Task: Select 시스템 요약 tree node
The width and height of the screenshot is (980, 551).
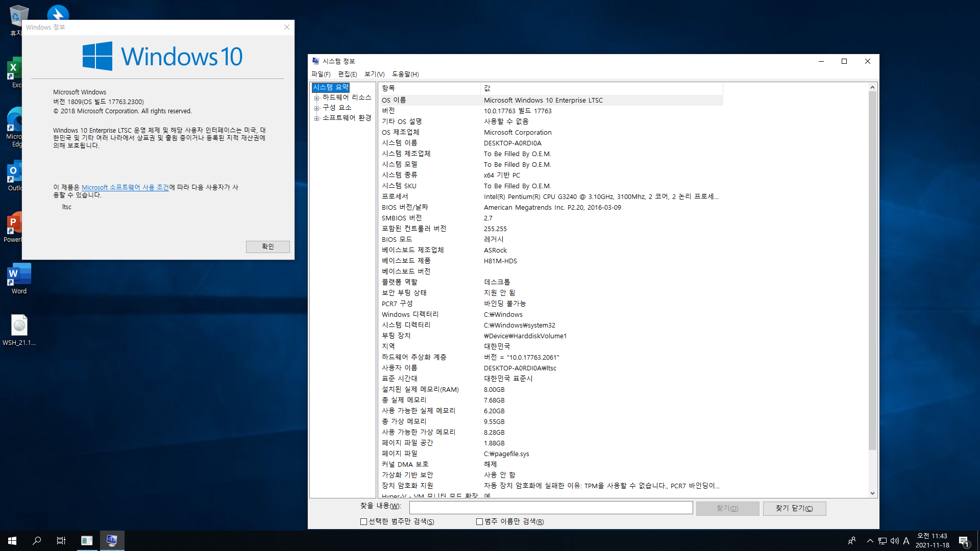Action: (x=331, y=87)
